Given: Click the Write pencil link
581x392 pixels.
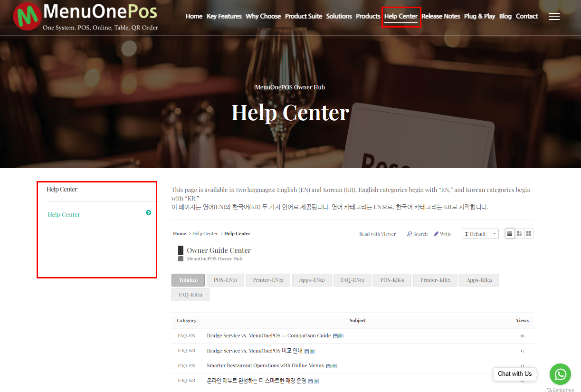Looking at the screenshot, I should coord(442,234).
